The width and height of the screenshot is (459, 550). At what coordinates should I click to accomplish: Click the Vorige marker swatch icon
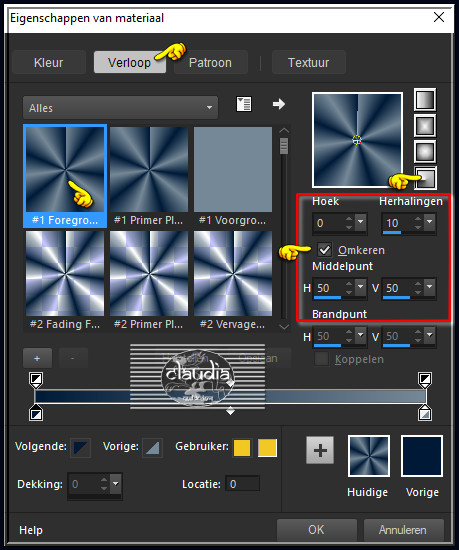click(152, 448)
